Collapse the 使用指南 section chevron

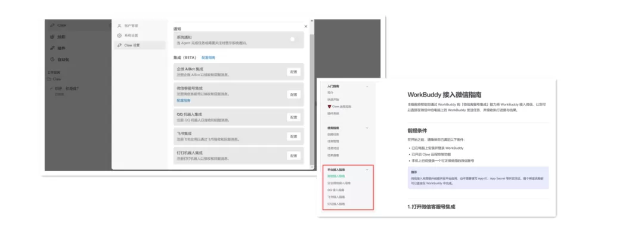pos(367,128)
